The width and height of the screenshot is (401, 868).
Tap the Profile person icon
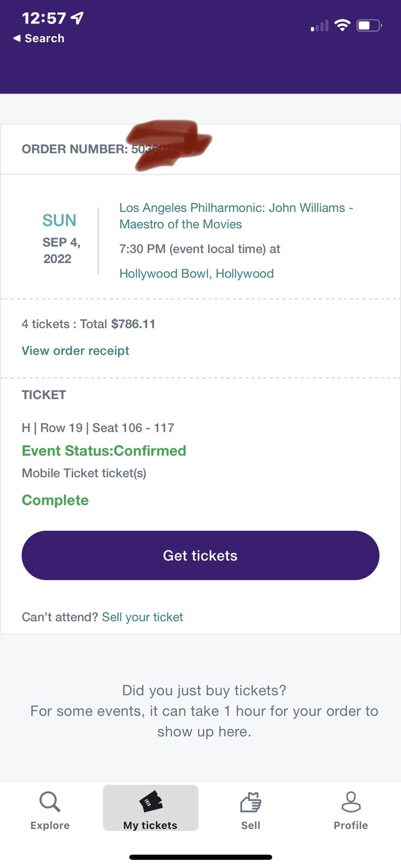(351, 802)
